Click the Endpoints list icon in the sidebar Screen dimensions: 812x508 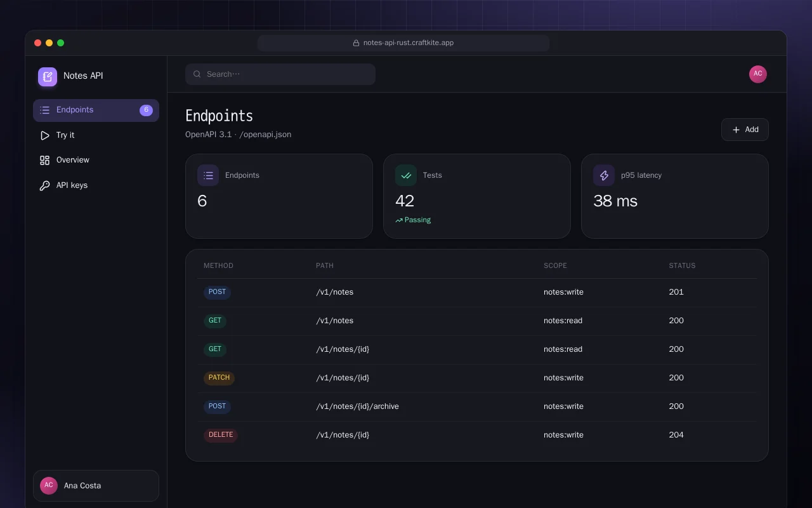coord(44,110)
